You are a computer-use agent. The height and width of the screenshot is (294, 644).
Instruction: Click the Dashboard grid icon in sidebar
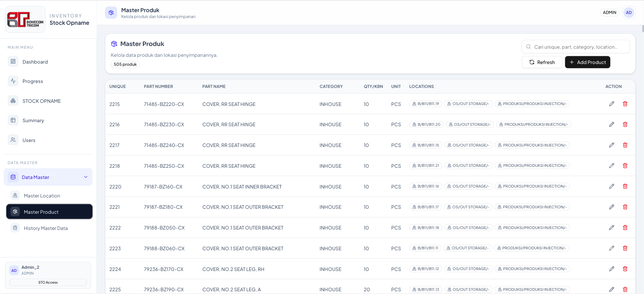point(13,61)
